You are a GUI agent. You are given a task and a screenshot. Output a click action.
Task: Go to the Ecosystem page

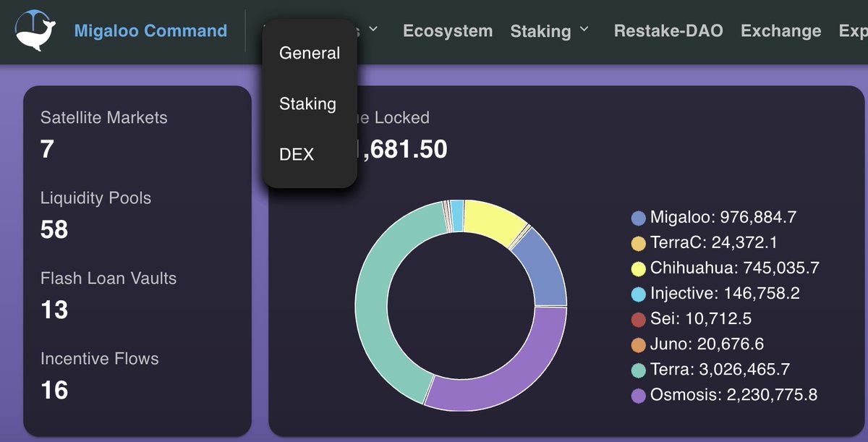pos(448,31)
